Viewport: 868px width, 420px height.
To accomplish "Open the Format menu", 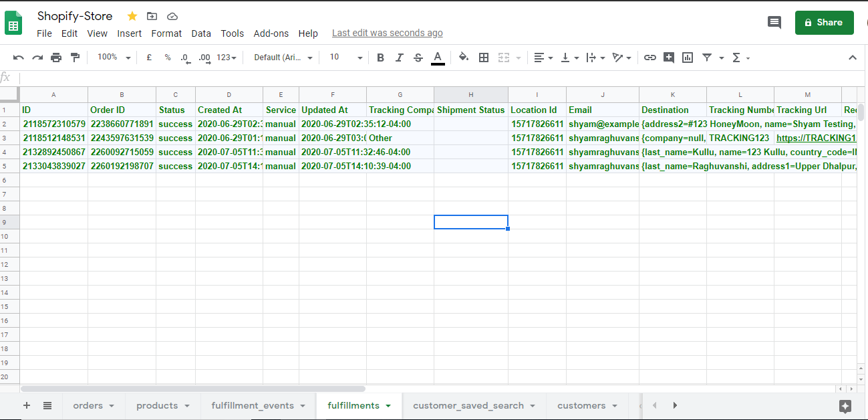I will point(166,33).
